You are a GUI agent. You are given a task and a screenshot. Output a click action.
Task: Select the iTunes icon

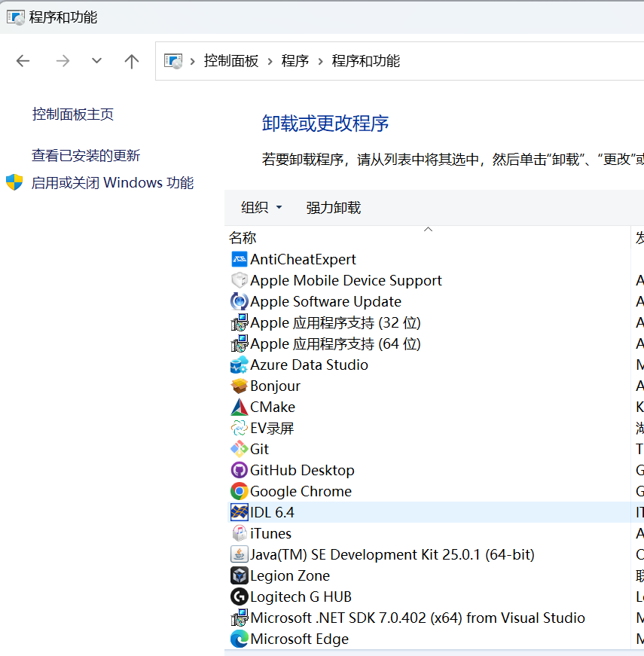(239, 533)
